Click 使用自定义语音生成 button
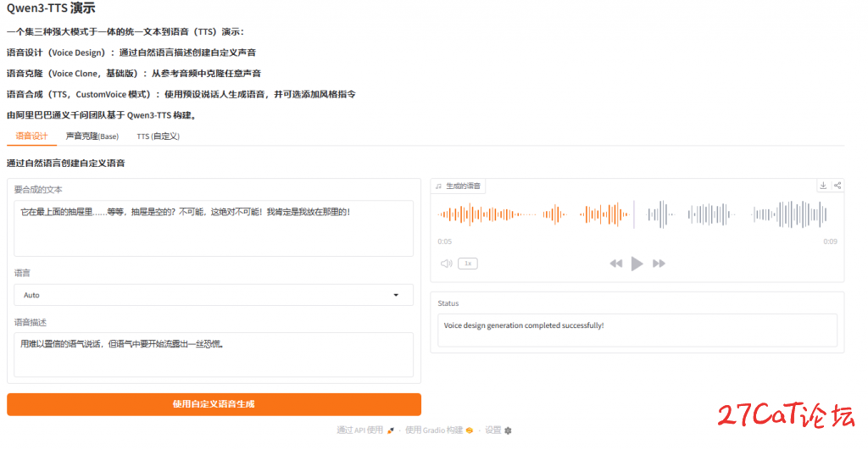Image resolution: width=868 pixels, height=450 pixels. point(214,404)
